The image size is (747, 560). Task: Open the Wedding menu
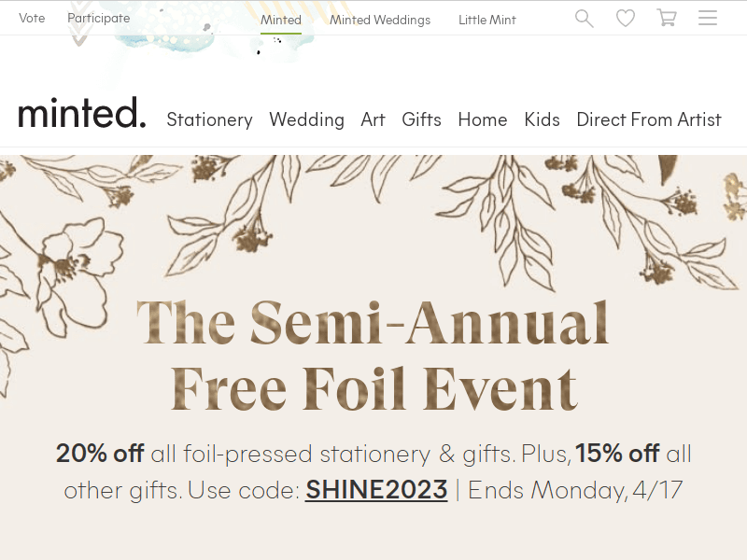pos(306,119)
